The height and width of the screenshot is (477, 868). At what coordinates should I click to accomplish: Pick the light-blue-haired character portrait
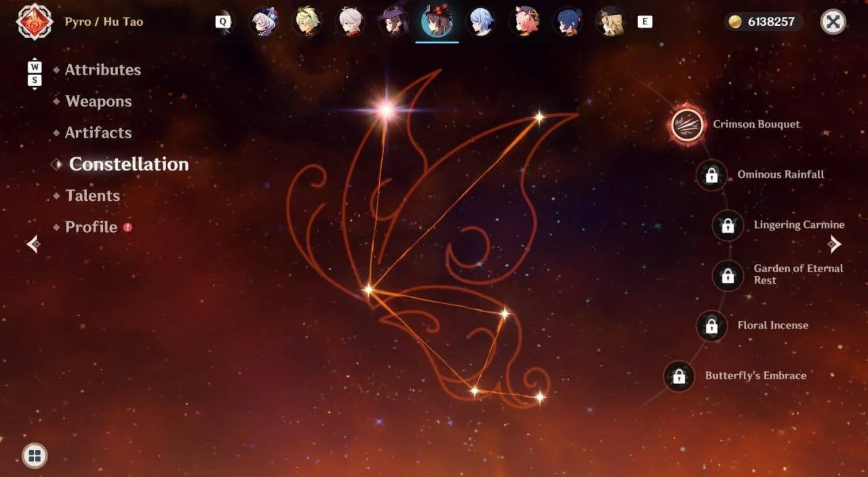(x=481, y=22)
